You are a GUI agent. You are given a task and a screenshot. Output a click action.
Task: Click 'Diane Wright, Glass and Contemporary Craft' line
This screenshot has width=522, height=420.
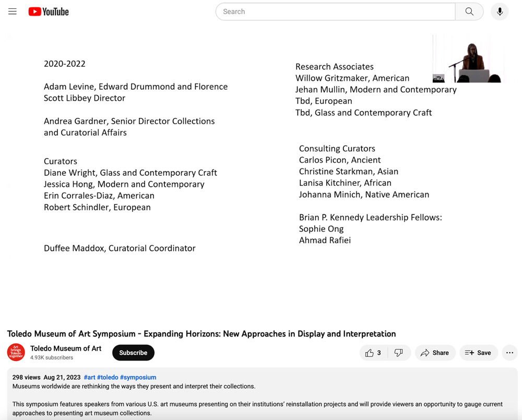tap(130, 173)
